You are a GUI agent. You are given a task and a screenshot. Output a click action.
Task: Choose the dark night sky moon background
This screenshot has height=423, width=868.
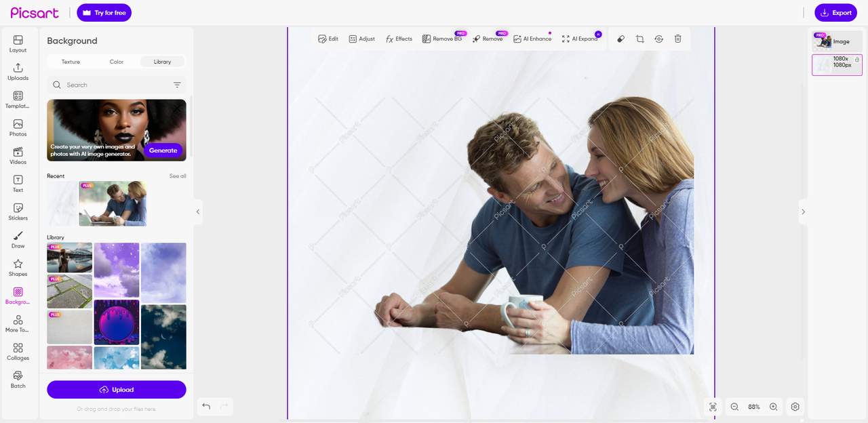click(x=163, y=337)
